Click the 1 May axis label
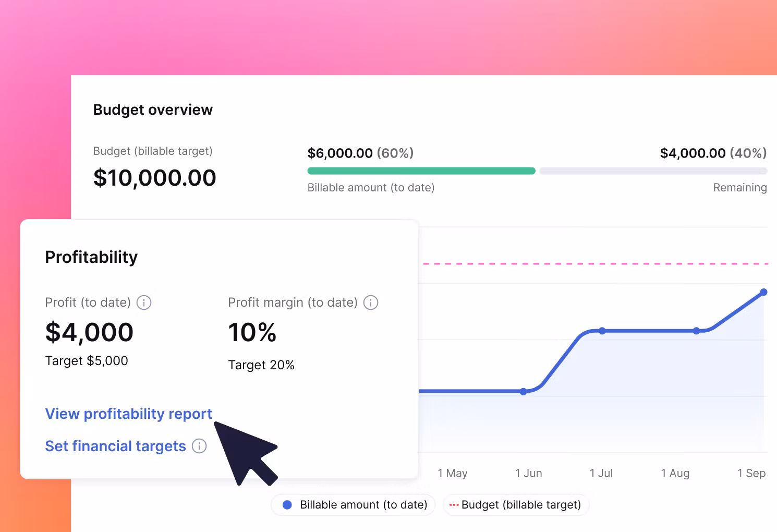The width and height of the screenshot is (777, 532). click(452, 473)
